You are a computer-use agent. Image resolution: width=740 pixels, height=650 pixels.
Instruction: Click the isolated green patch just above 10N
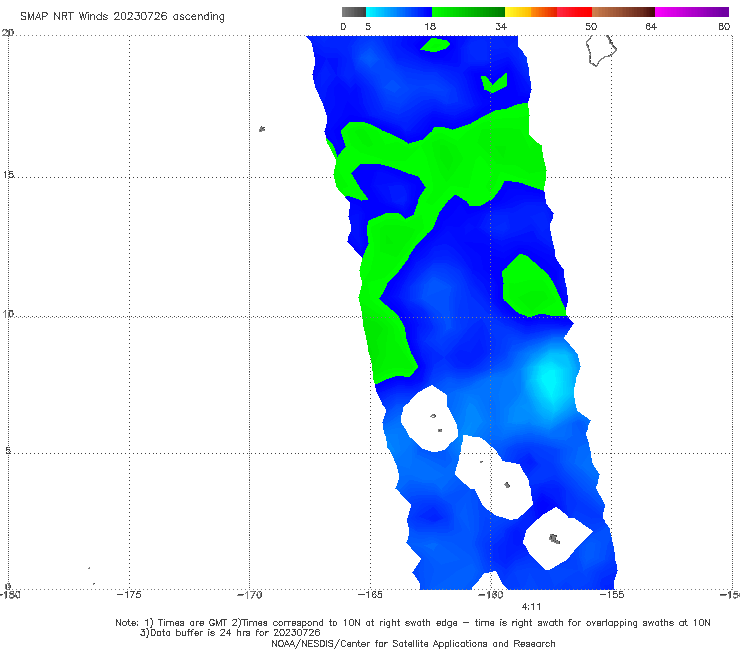532,286
